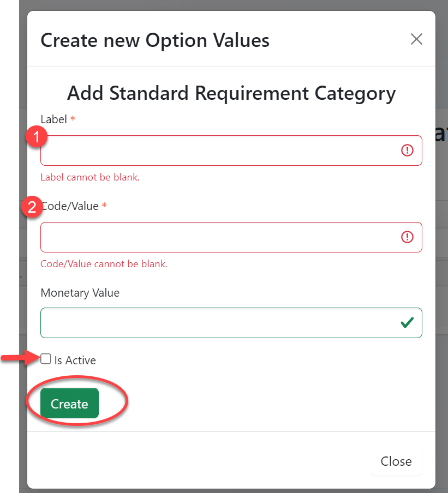Click the "Create new Option Values" dialog title
The width and height of the screenshot is (448, 493).
coord(155,40)
